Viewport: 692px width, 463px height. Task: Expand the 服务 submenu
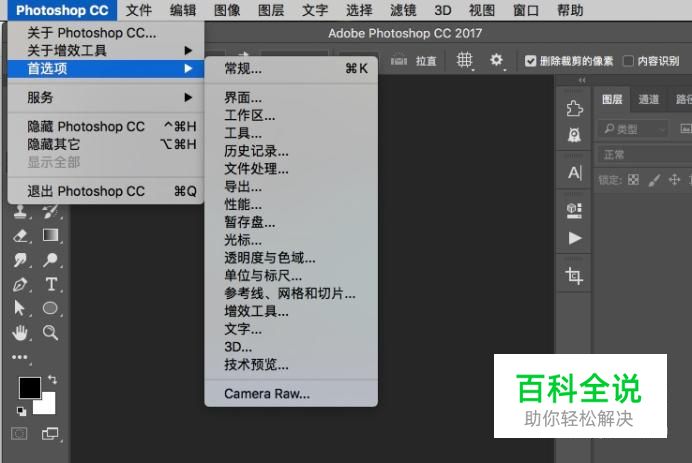[x=105, y=98]
